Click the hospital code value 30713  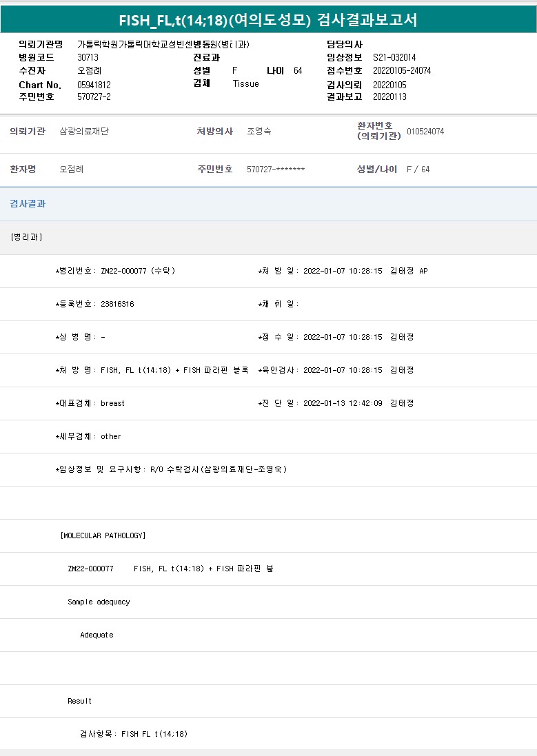88,58
